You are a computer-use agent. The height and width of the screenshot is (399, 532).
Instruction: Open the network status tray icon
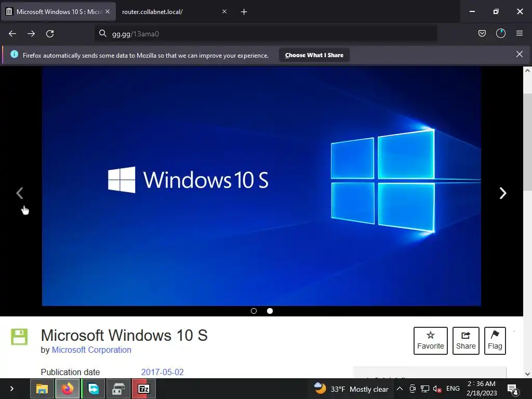tap(425, 389)
